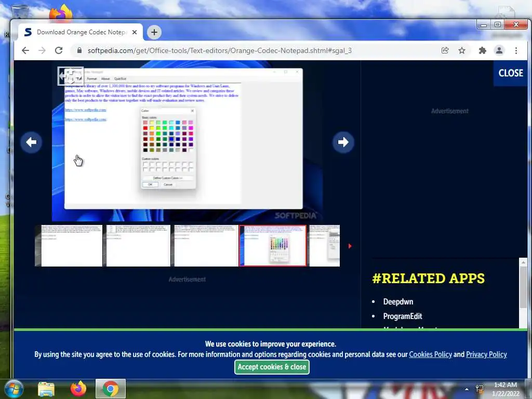Click the lock icon in address bar
Screen dimensions: 532x399
(x=79, y=50)
